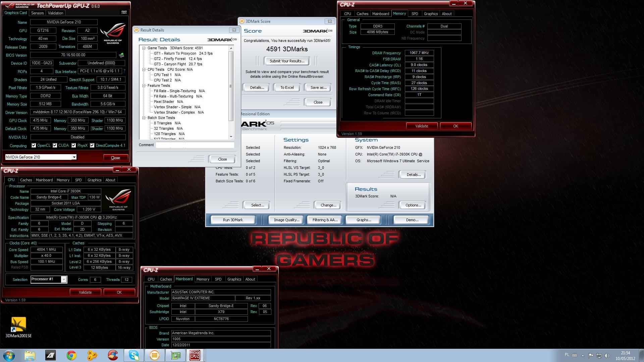Select GT2 - Firefly Forest result row
This screenshot has width=644, height=362.
coord(178,59)
